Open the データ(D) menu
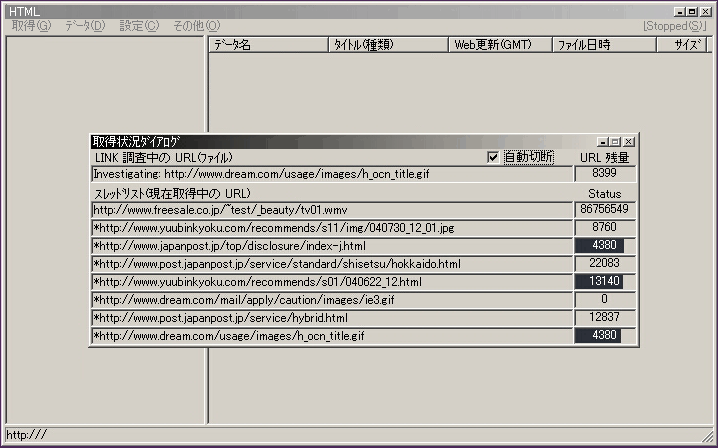This screenshot has width=718, height=448. [84, 25]
